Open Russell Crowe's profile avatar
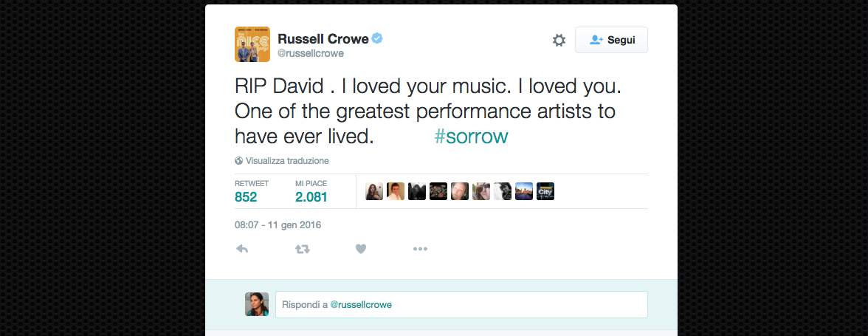 (252, 44)
